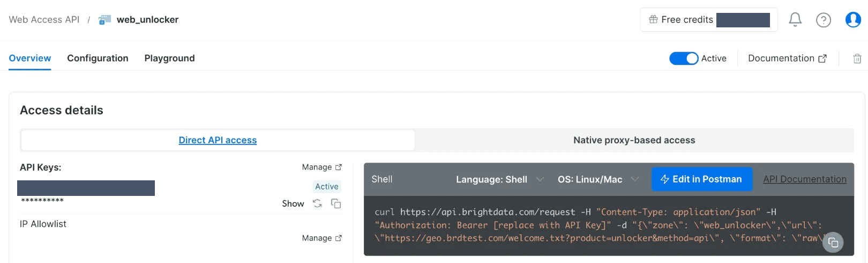Open Manage link for API Keys
The width and height of the screenshot is (868, 263).
(321, 167)
